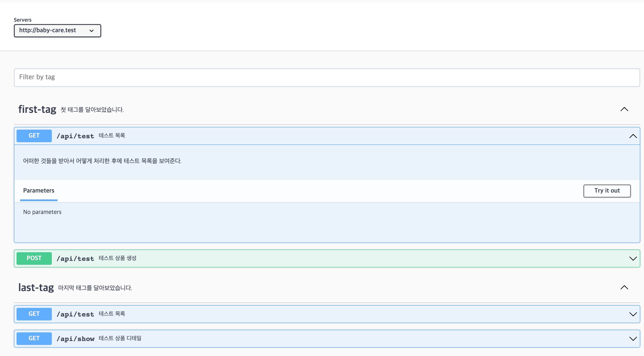
Task: Click the Try it out button
Action: coord(607,191)
